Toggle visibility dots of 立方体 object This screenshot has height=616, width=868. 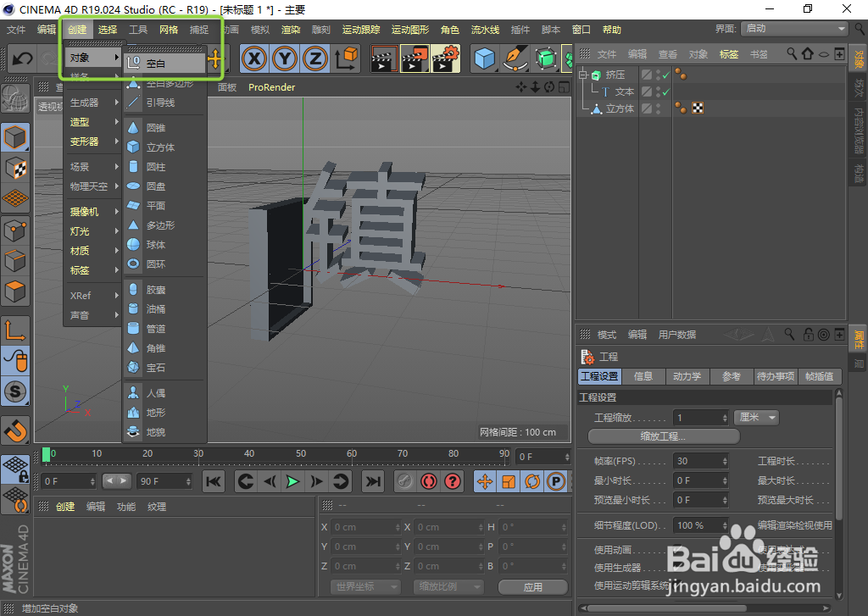[658, 108]
